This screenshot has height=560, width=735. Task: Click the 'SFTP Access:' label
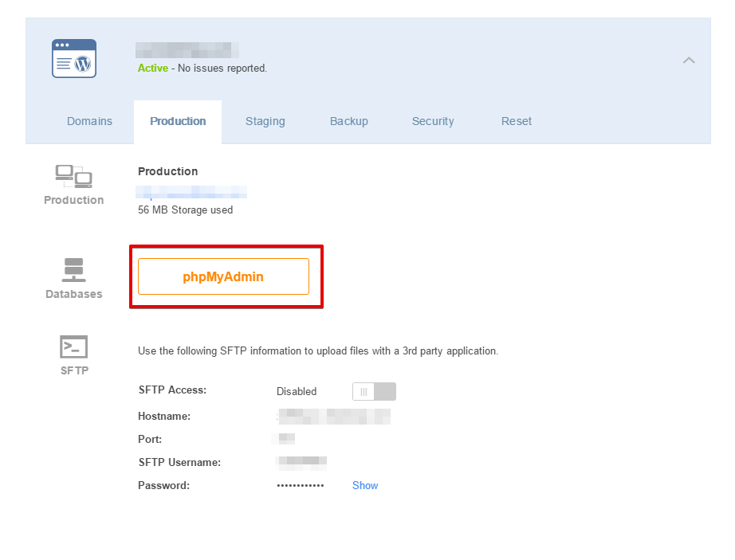coord(172,390)
